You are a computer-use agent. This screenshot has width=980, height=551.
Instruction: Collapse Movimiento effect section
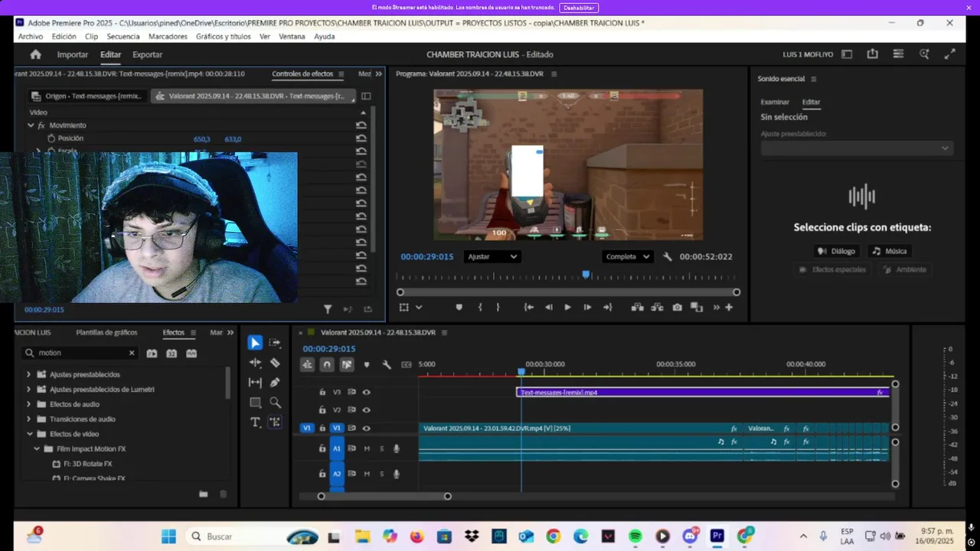coord(31,126)
